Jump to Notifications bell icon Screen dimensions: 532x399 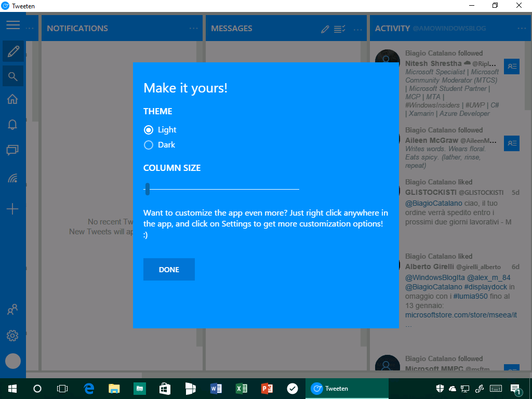pyautogui.click(x=12, y=125)
